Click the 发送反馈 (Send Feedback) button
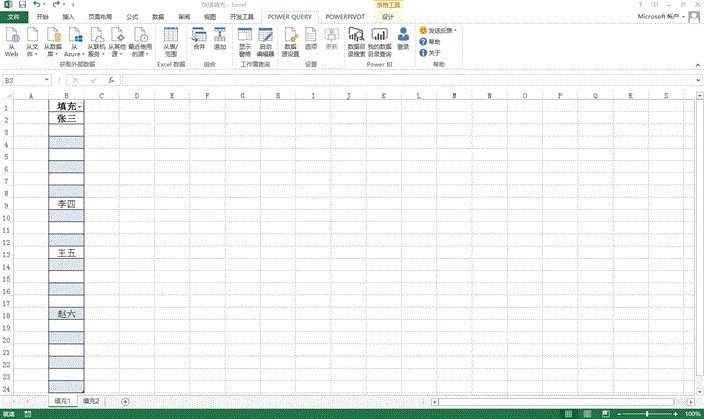This screenshot has width=704, height=419. 440,31
